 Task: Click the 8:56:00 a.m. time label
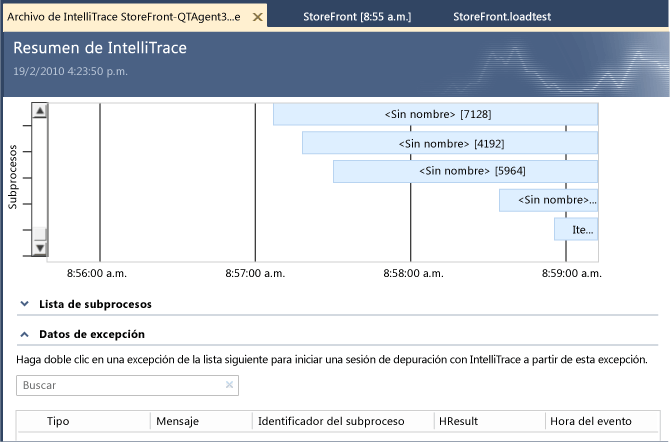(97, 273)
